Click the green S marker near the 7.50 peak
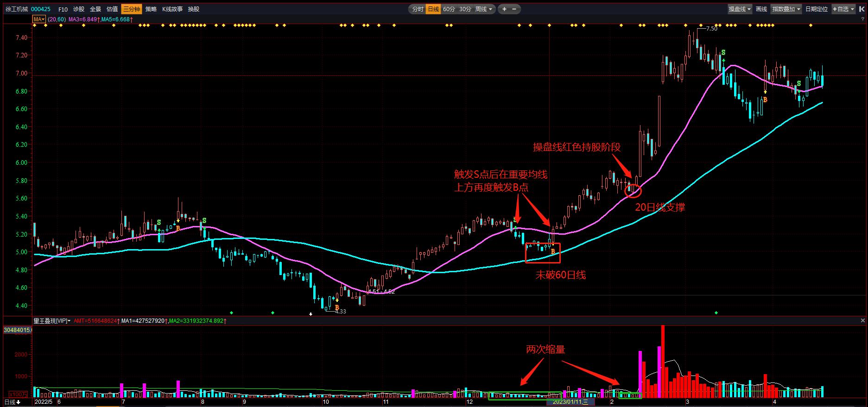This screenshot has width=868, height=407. tap(723, 53)
